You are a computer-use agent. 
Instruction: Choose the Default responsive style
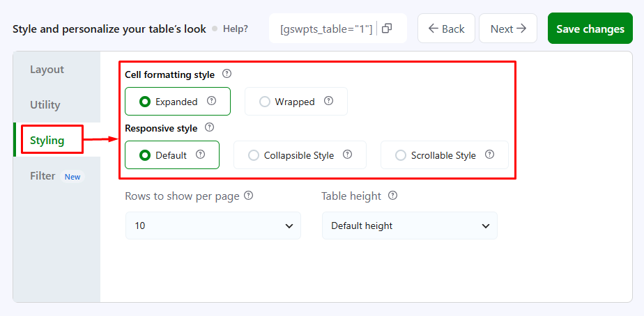[172, 155]
